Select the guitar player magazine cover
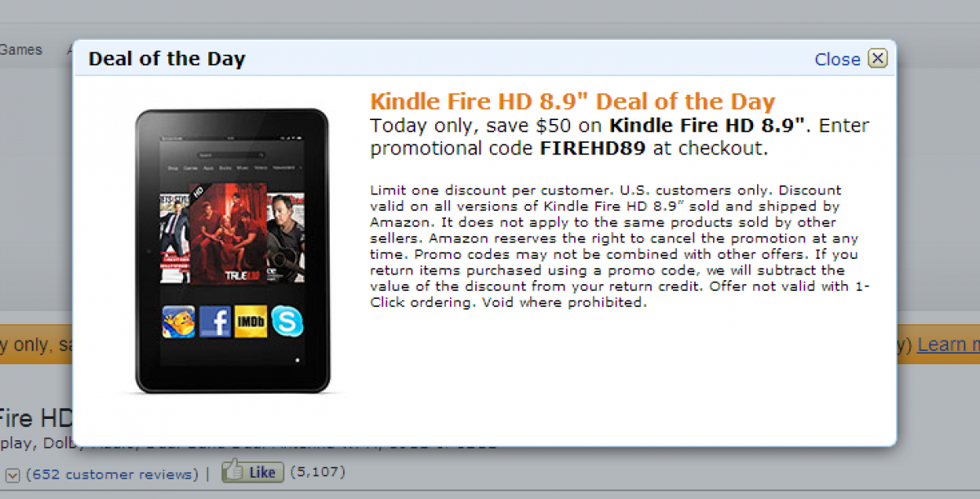980x499 pixels. 286,235
